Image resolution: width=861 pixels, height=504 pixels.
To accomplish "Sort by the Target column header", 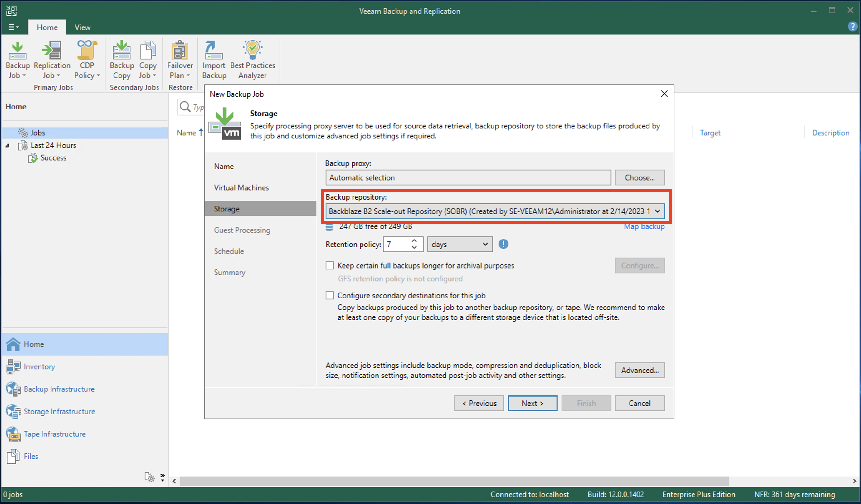I will coord(710,133).
